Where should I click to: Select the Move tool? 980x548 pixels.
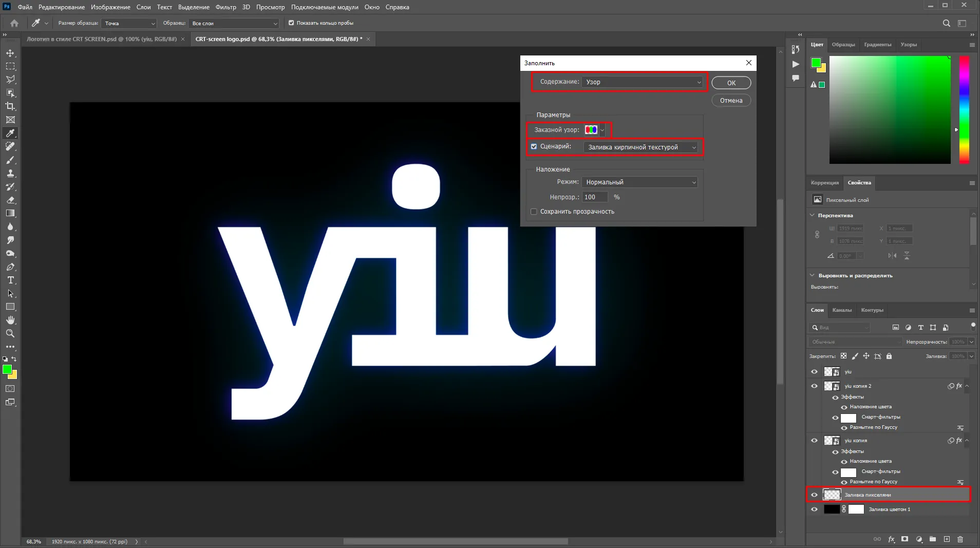10,53
